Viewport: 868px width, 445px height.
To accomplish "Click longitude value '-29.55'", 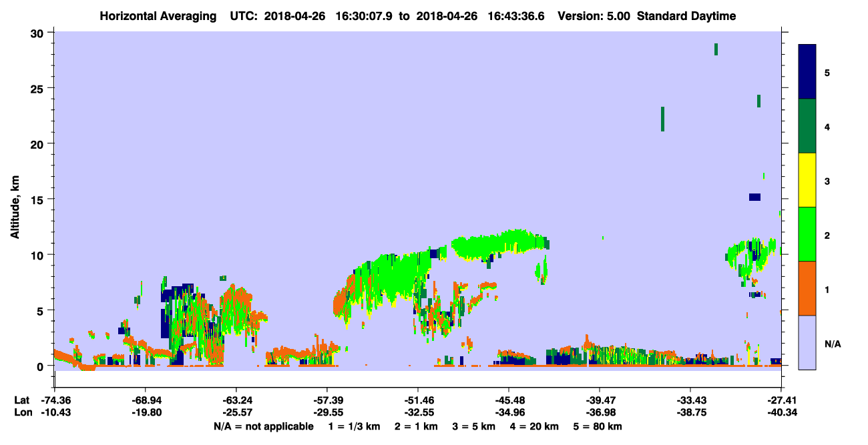I will click(327, 412).
